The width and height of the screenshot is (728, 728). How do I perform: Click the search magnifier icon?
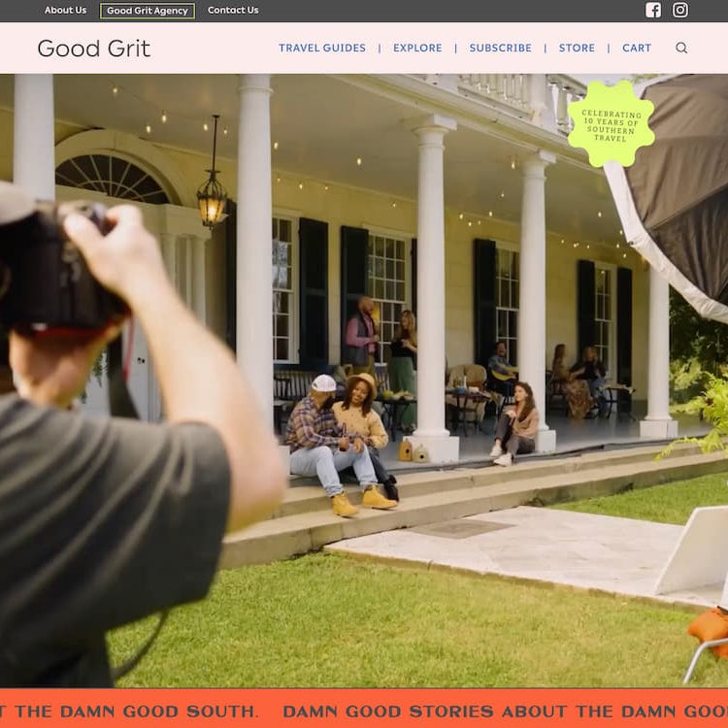pyautogui.click(x=681, y=48)
